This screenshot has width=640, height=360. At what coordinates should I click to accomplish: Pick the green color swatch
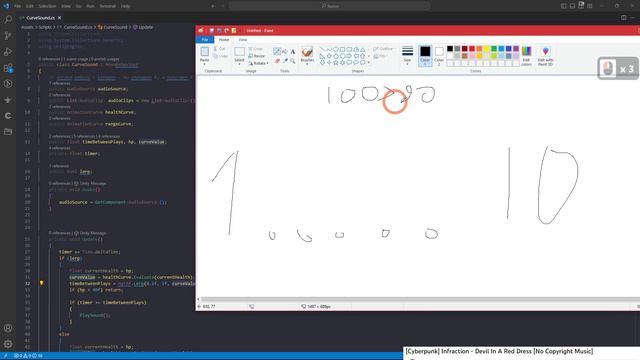tap(494, 49)
